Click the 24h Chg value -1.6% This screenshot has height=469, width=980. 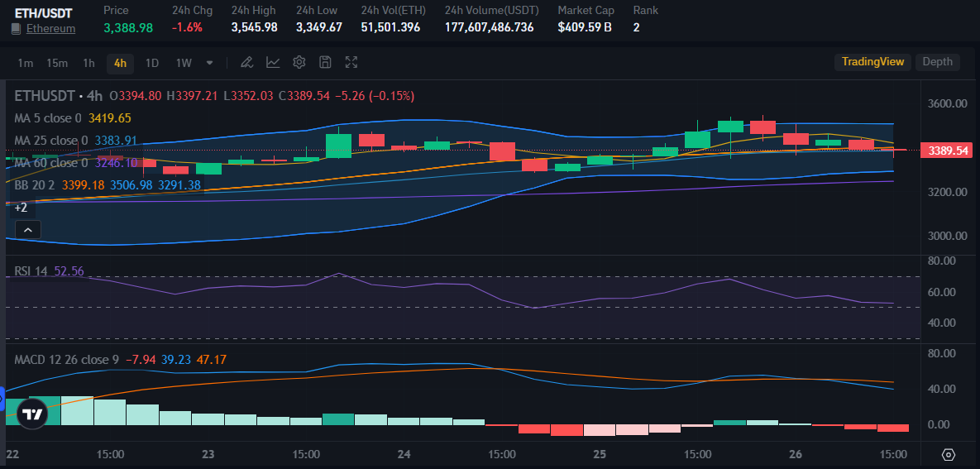pos(186,27)
